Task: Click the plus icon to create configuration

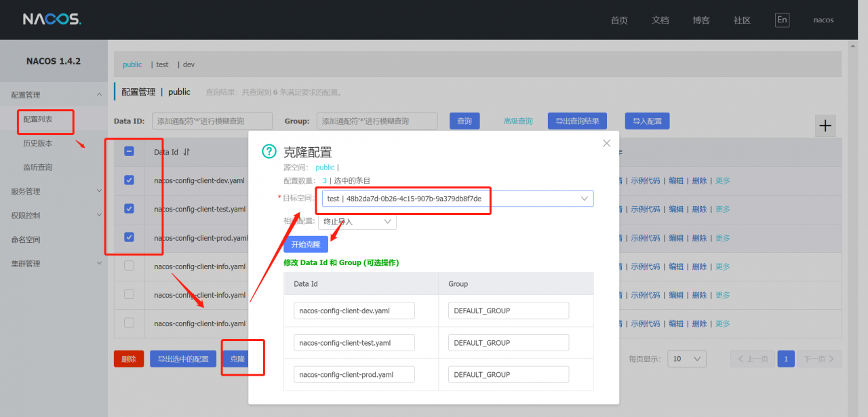Action: [825, 125]
